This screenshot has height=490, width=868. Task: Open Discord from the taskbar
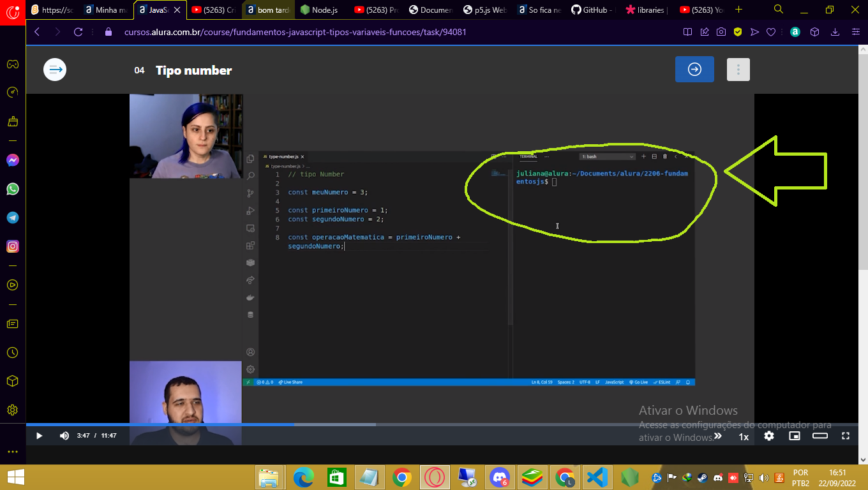(x=500, y=477)
